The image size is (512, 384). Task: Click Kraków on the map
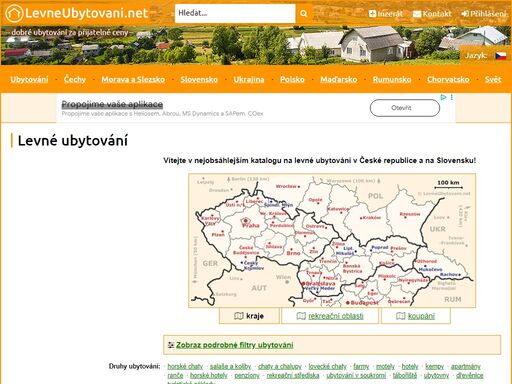[x=372, y=217]
